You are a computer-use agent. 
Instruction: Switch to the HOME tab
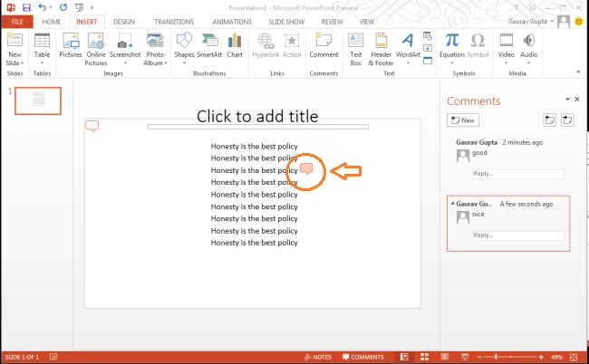[52, 22]
